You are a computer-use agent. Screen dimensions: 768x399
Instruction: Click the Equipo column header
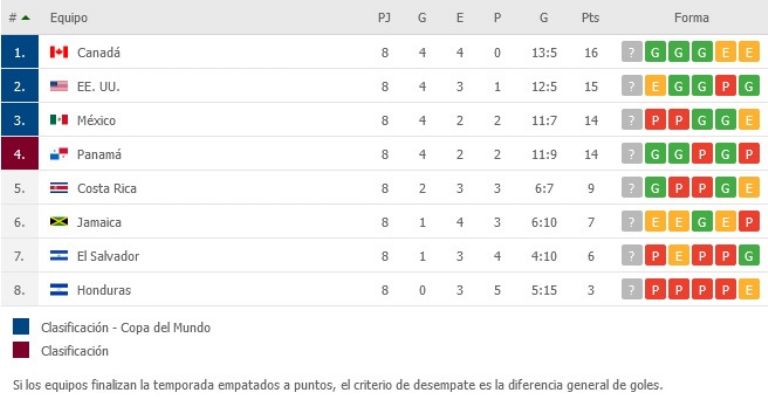69,18
